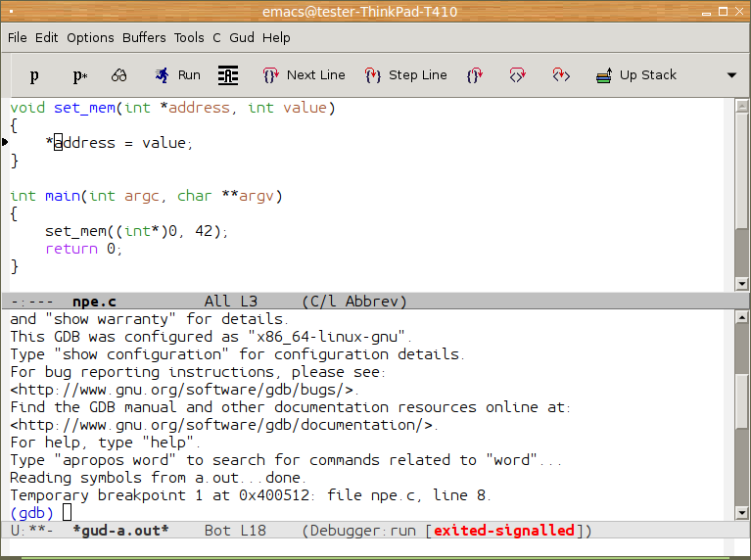Click the watch expression binoculars icon
751x560 pixels.
click(119, 75)
